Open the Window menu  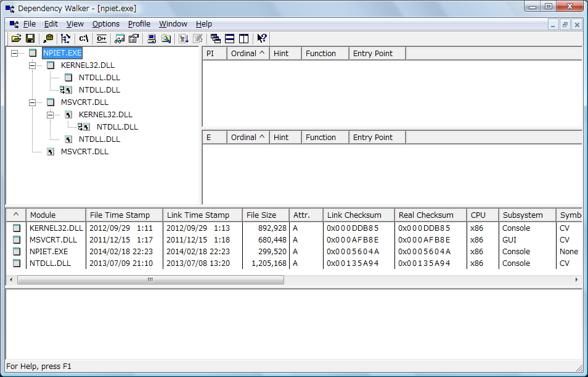173,24
